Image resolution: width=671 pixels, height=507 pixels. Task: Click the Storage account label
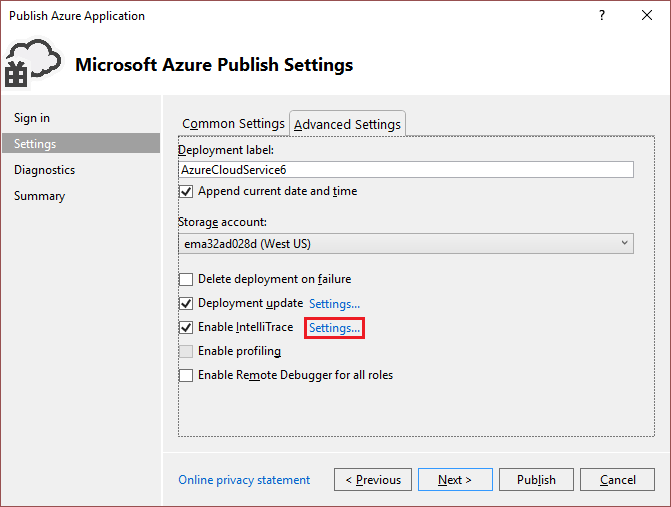222,222
